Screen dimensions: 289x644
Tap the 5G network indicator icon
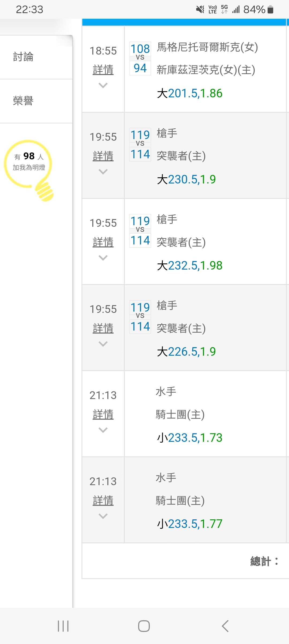224,9
